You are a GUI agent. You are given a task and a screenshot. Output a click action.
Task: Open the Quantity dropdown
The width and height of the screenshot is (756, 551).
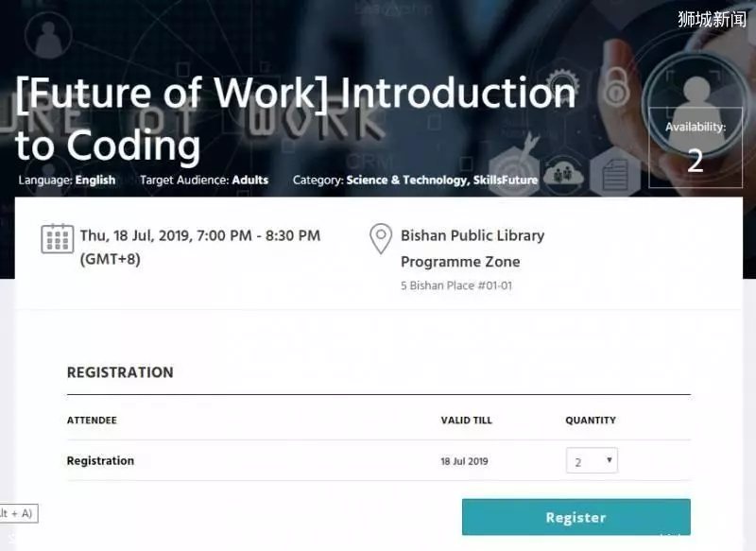click(x=592, y=461)
